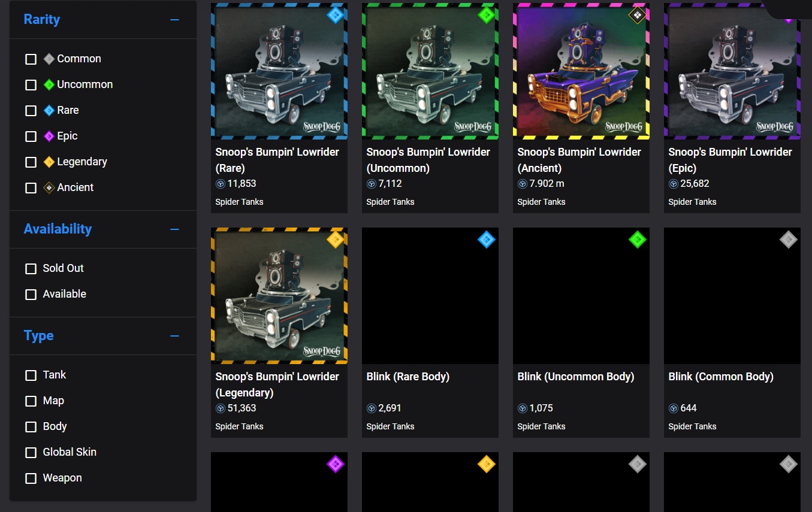
Task: Click Spider Tanks label under Blink (Common Body)
Action: (x=692, y=426)
